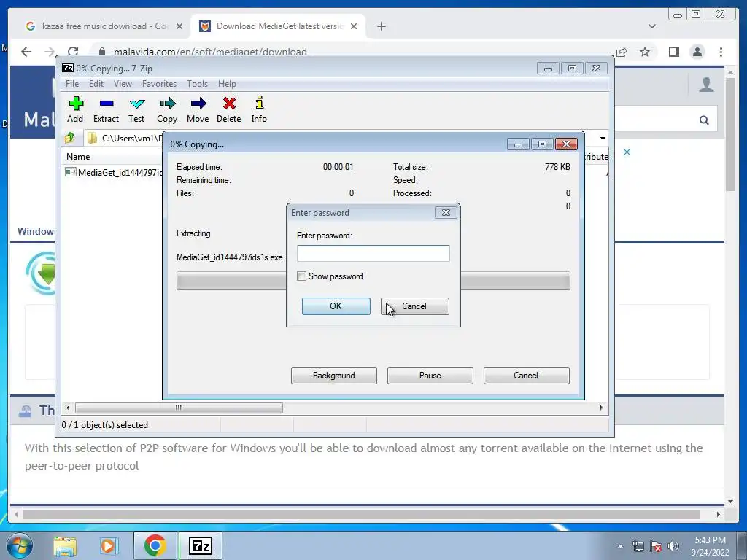This screenshot has height=560, width=747.
Task: Click the Move toolbar icon in 7-Zip
Action: coord(198,109)
